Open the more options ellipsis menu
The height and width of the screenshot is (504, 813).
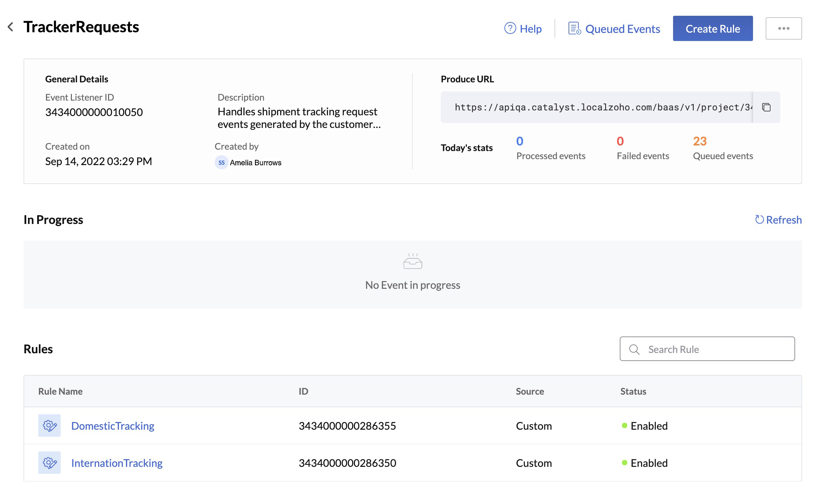[784, 28]
